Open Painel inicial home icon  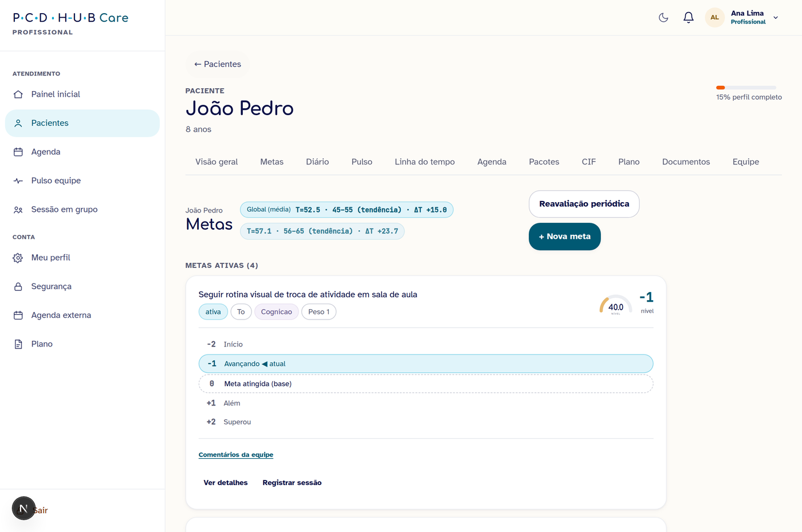pos(18,94)
